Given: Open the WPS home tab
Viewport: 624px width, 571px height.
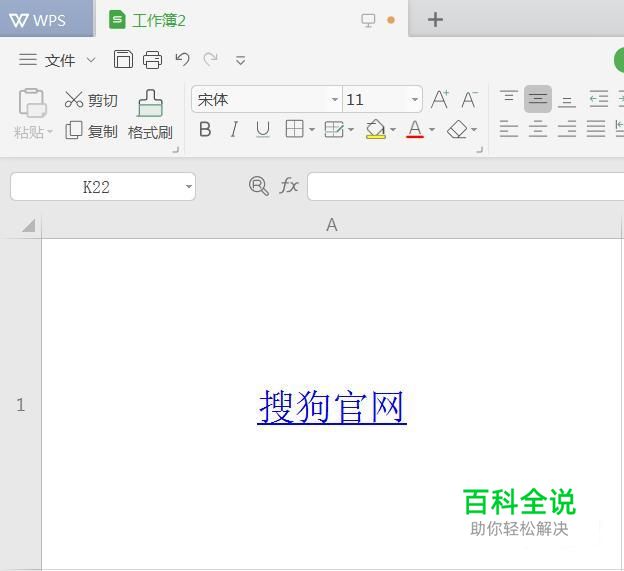Looking at the screenshot, I should point(46,19).
